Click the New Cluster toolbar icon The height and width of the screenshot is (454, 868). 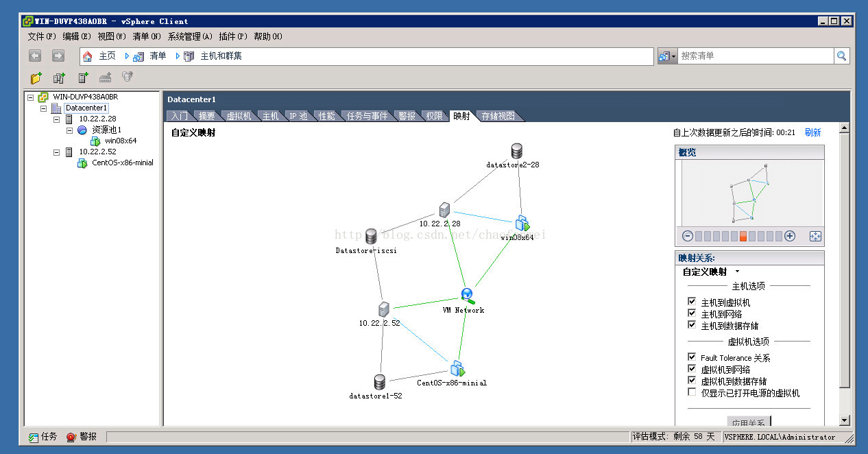[59, 78]
